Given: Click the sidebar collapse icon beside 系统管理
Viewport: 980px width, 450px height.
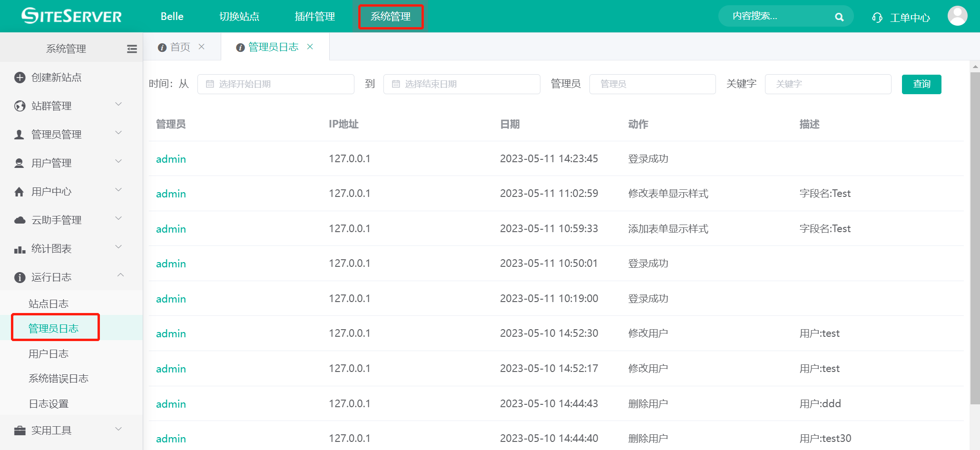Looking at the screenshot, I should [x=132, y=48].
